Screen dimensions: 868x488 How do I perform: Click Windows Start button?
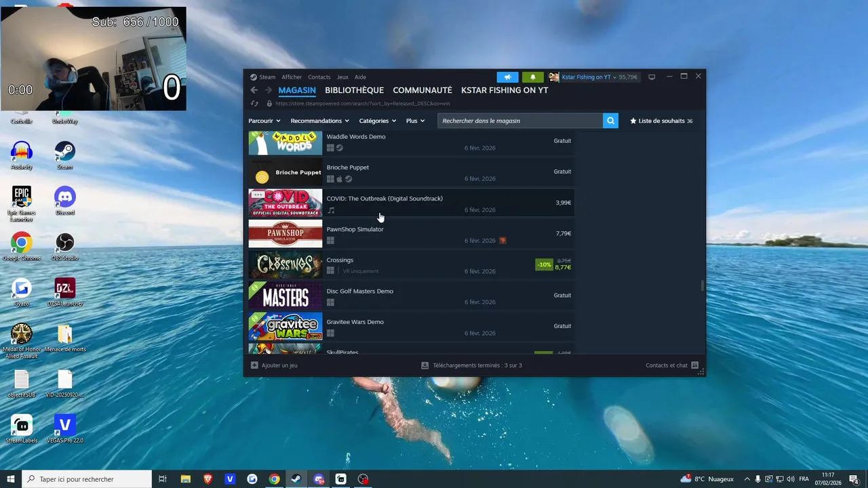(x=11, y=479)
